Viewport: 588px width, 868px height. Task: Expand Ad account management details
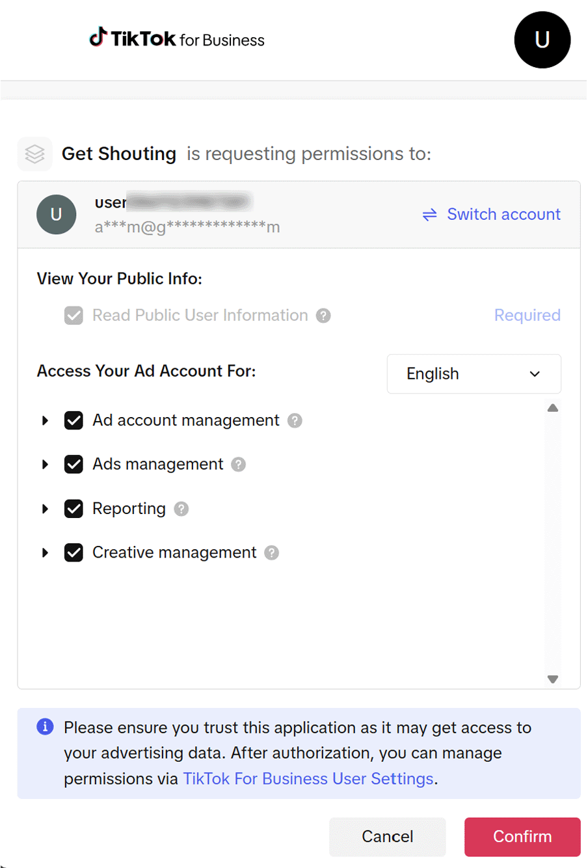point(45,420)
